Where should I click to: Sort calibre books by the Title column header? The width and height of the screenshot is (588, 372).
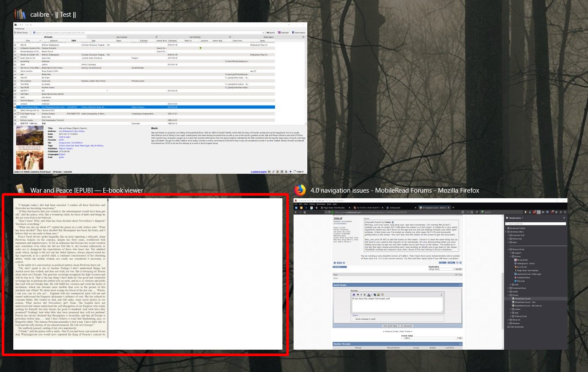pyautogui.click(x=28, y=41)
